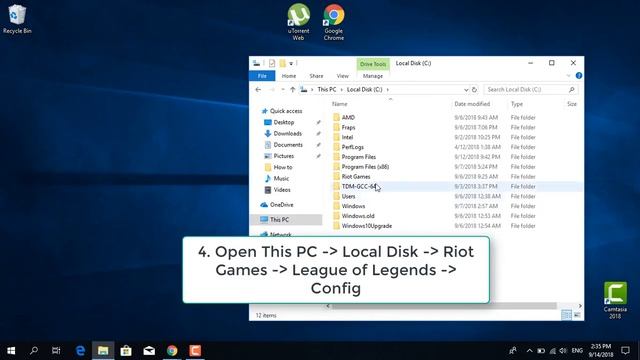Viewport: 640px width, 360px height.
Task: Open Camtasia from the taskbar
Action: (x=195, y=351)
